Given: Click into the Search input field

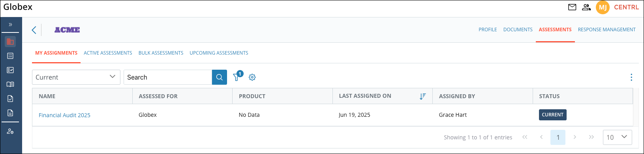Looking at the screenshot, I should (168, 77).
